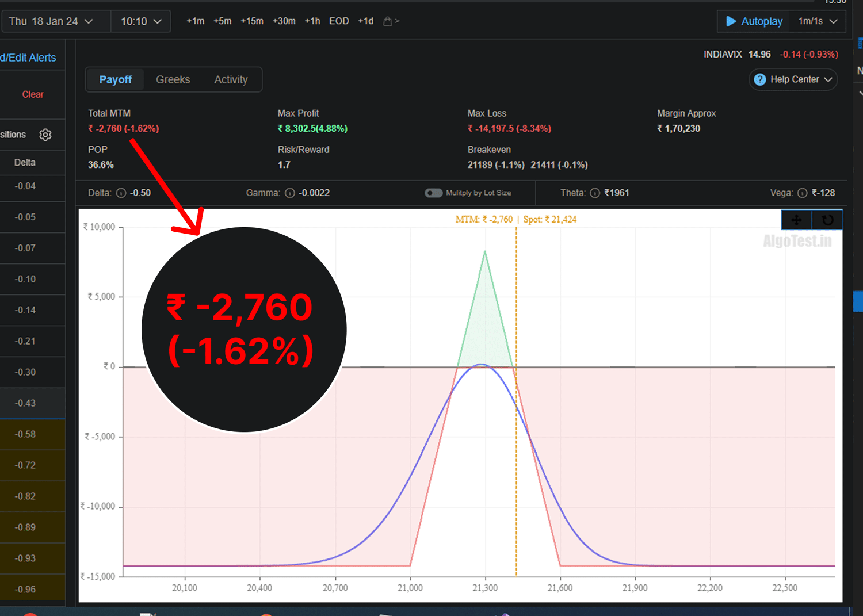The image size is (863, 616).
Task: Start Autoplay playback
Action: [x=754, y=21]
